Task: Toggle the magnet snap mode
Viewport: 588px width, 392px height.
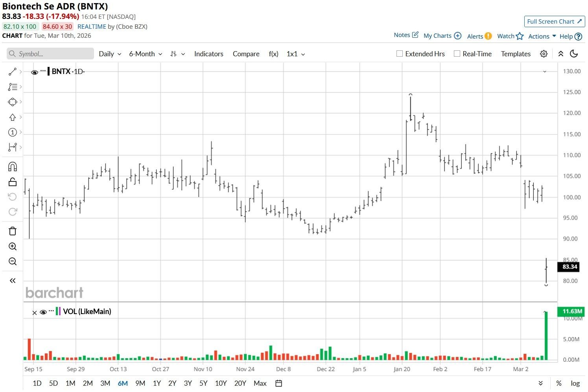Action: coord(13,167)
